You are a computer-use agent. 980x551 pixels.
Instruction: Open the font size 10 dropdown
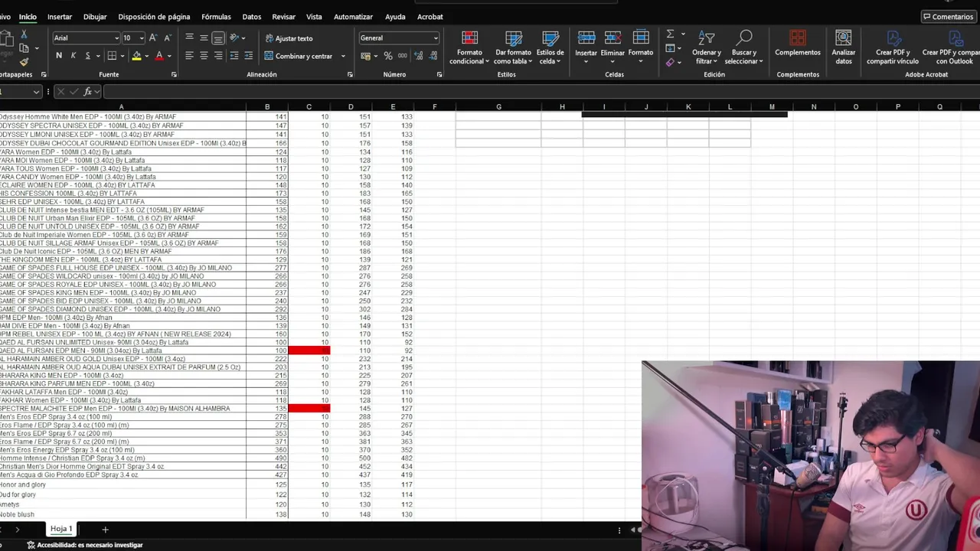tap(142, 38)
